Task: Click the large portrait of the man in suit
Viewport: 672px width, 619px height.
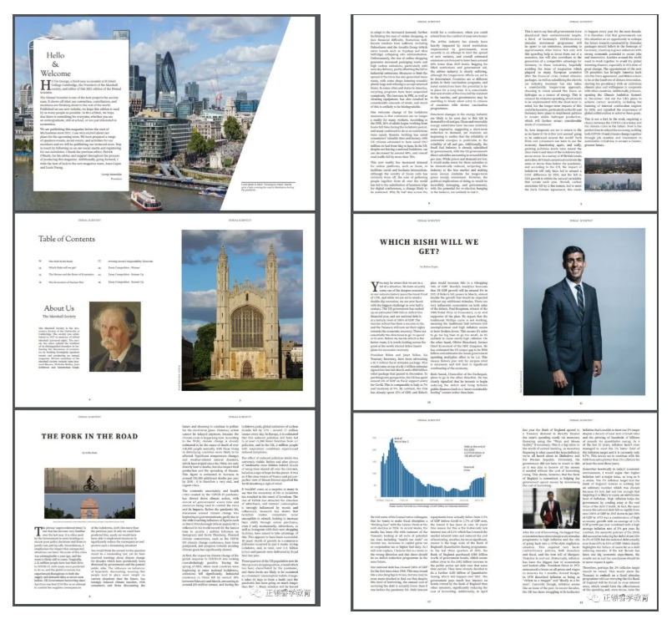Action: pyautogui.click(x=584, y=312)
